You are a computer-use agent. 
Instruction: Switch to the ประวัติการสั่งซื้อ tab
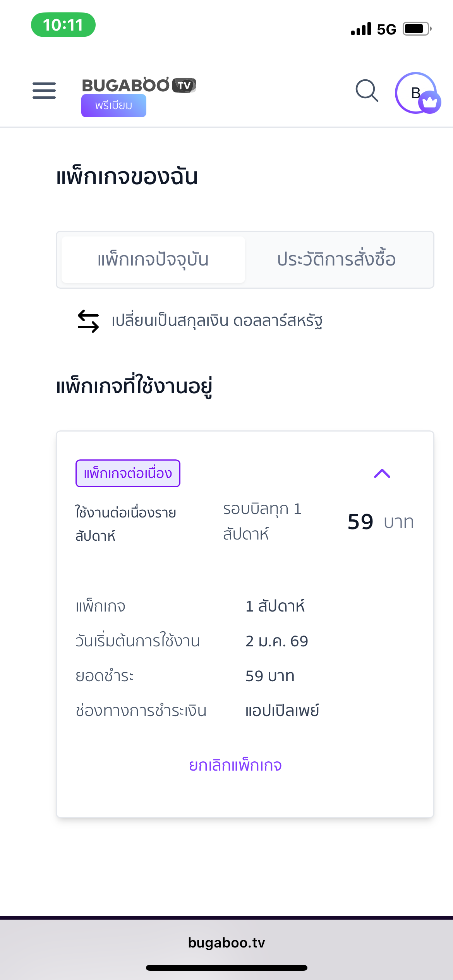coord(336,260)
